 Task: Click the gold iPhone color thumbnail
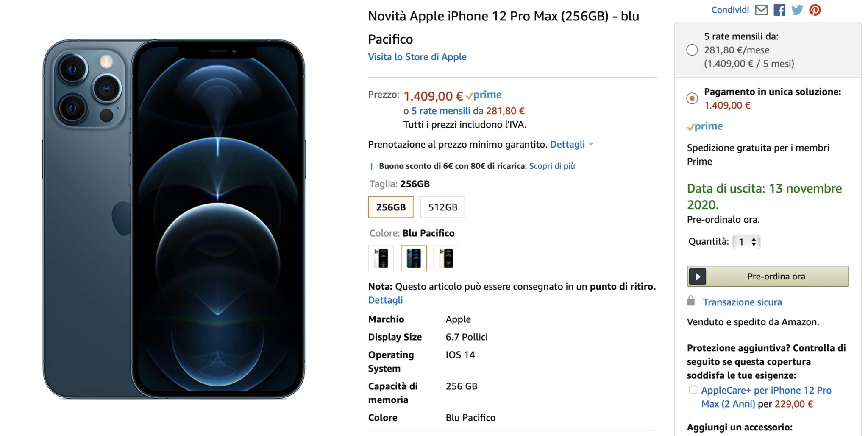(x=446, y=258)
